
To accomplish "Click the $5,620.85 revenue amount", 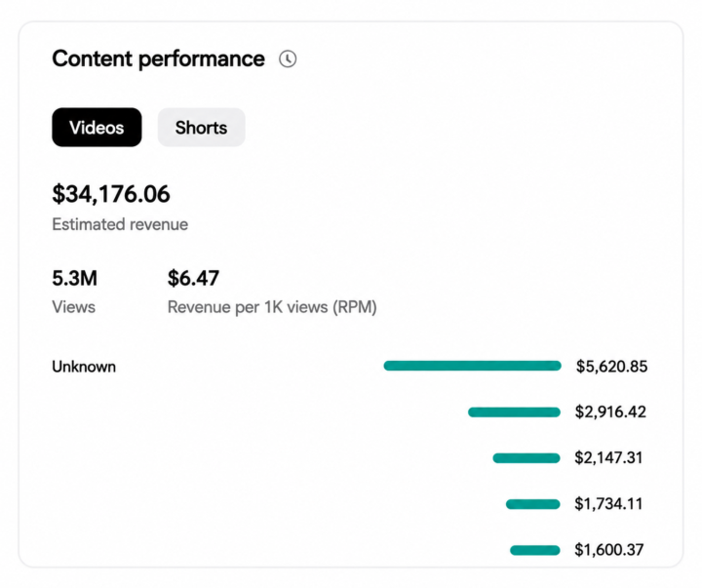I will tap(611, 367).
